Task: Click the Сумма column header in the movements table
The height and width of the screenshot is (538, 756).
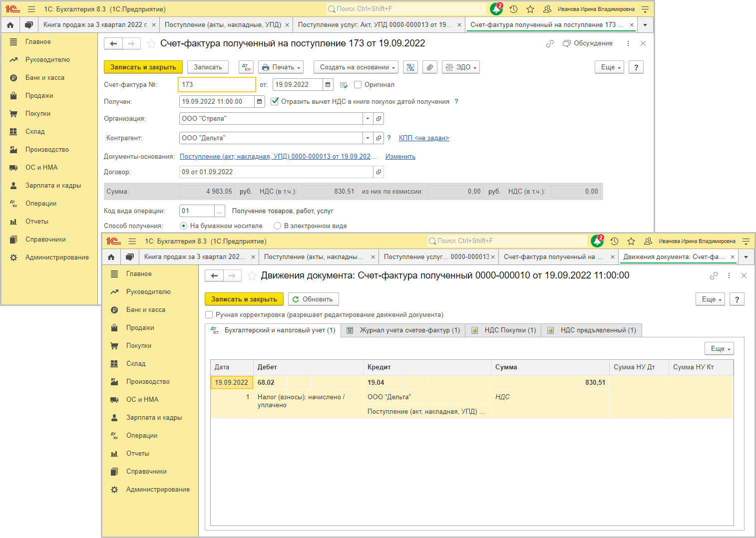Action: tap(550, 367)
